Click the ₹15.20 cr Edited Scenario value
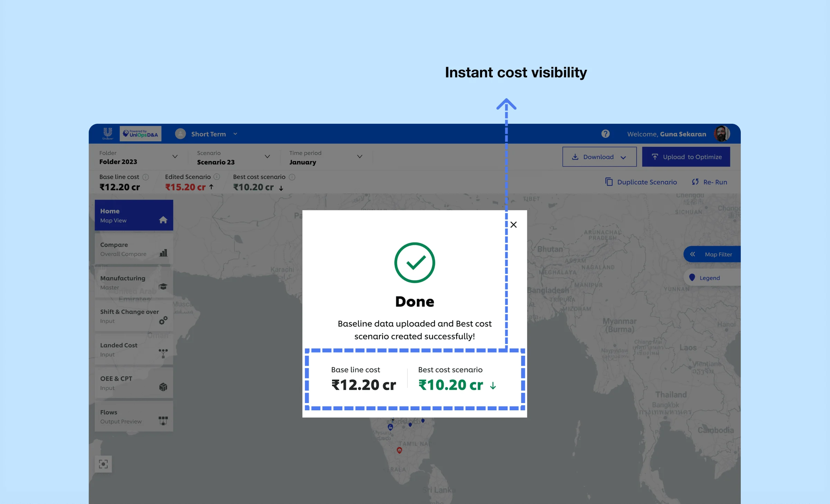 click(x=185, y=187)
